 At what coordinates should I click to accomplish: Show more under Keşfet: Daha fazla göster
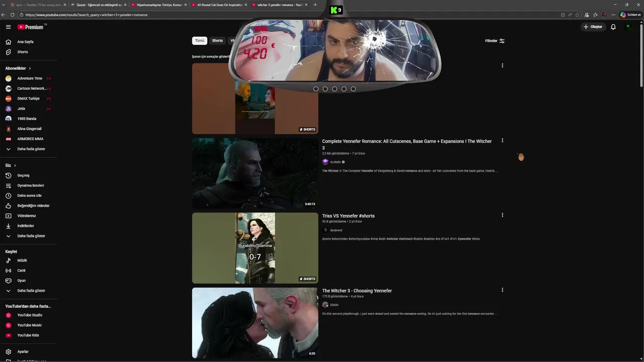[x=31, y=291]
